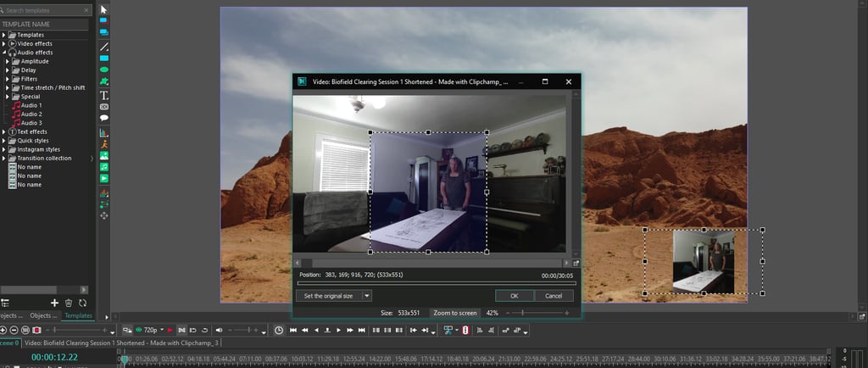Add an Animation object
The width and height of the screenshot is (868, 368).
point(104,144)
